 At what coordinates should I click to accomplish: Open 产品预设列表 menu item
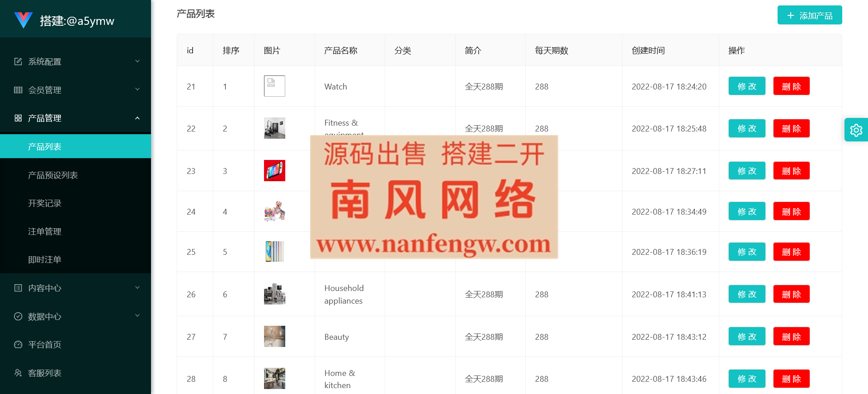(x=53, y=175)
